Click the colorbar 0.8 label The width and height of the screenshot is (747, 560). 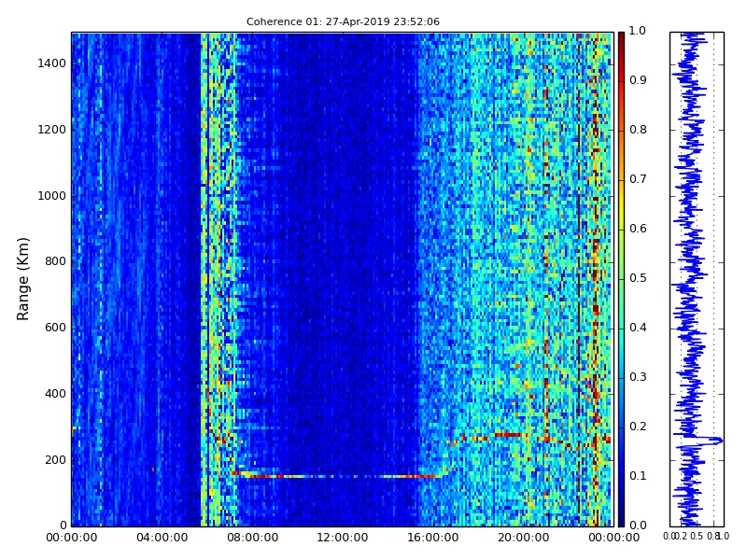(638, 130)
